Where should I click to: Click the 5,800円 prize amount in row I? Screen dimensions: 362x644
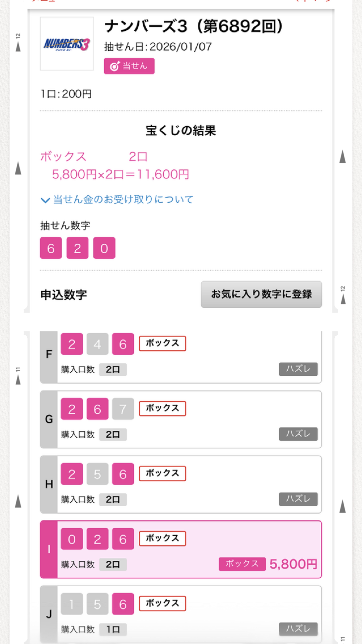tap(293, 564)
